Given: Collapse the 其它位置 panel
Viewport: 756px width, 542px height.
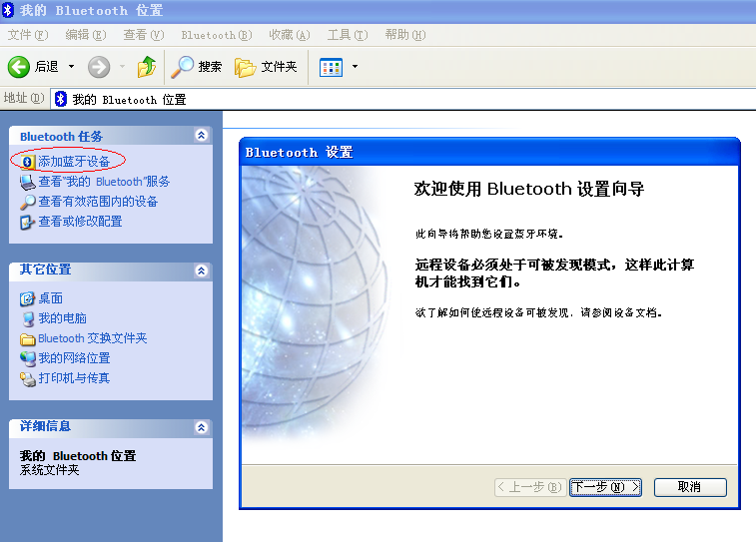Looking at the screenshot, I should click(202, 271).
